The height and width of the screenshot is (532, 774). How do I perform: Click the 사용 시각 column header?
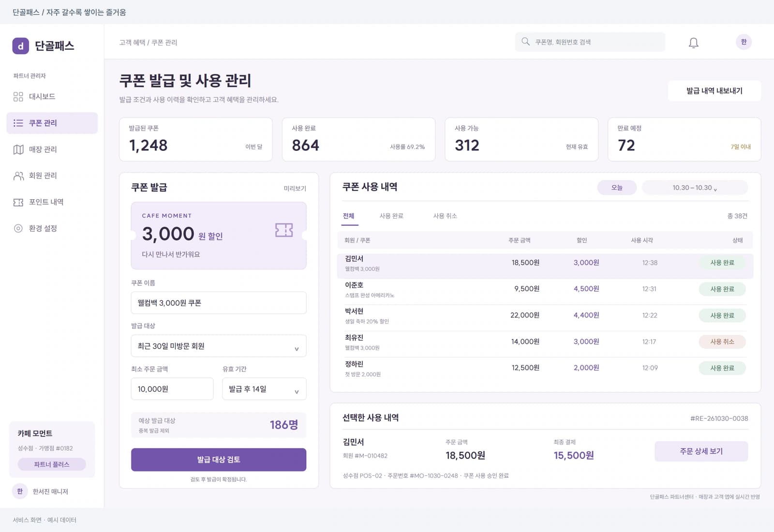(x=642, y=240)
